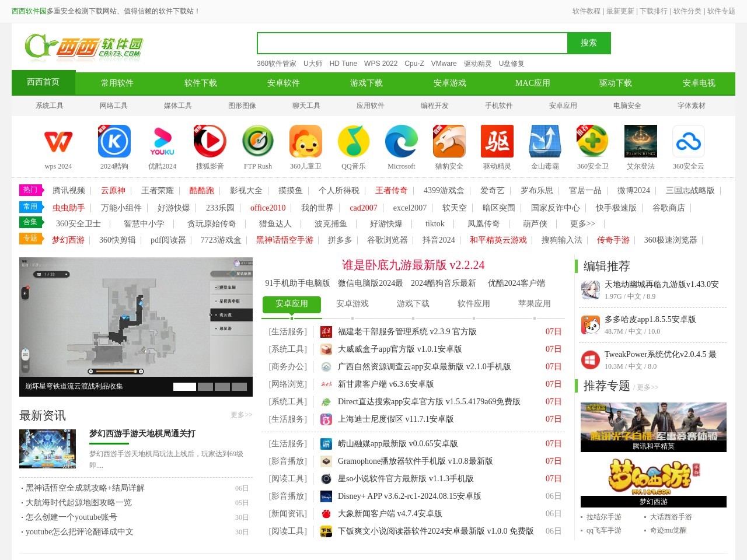
Task: Launch the Microsoft Edge icon
Action: pos(401,141)
